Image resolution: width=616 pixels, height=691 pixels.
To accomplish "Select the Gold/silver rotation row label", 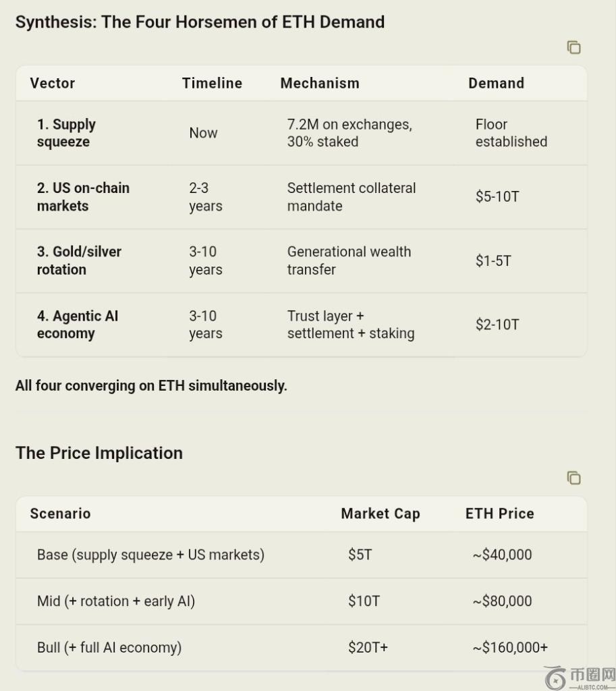I will (x=79, y=260).
